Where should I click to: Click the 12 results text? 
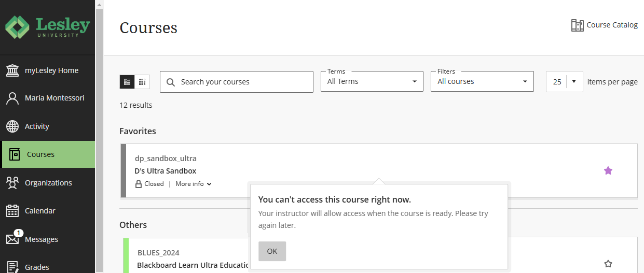coord(136,105)
